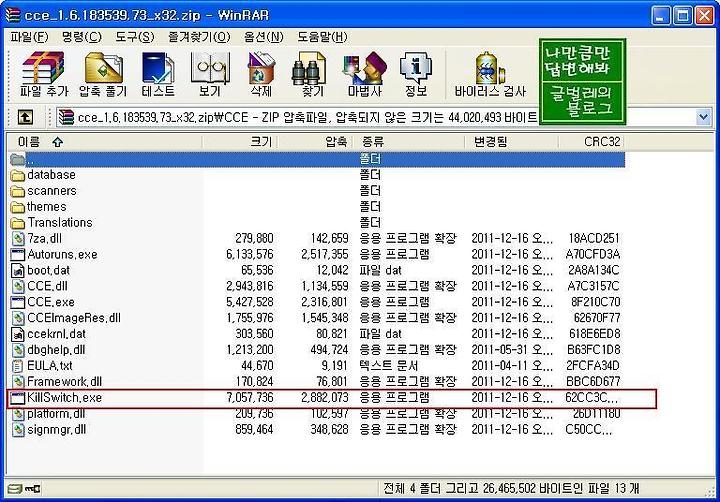Click the boot.dat file icon
The image size is (720, 502).
[x=17, y=271]
